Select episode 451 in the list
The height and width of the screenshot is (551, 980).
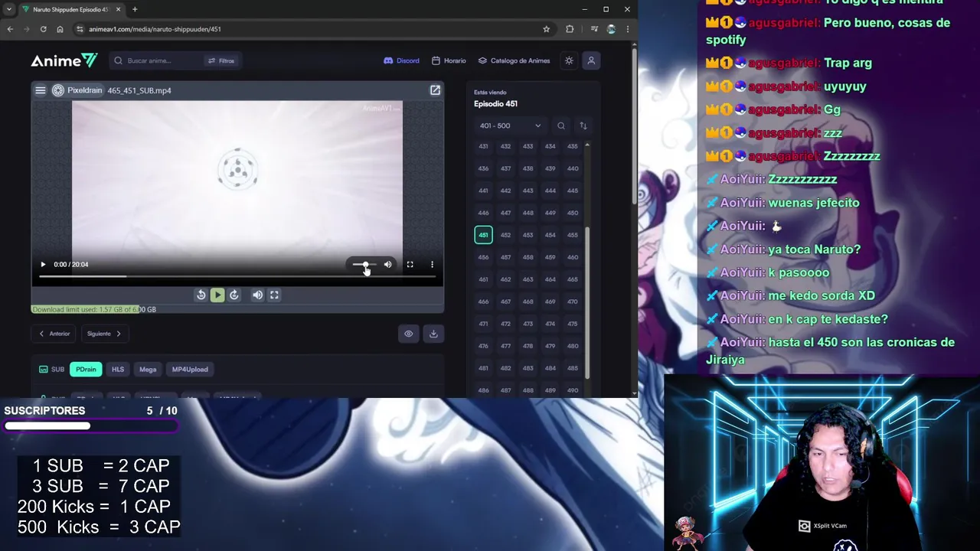[483, 235]
